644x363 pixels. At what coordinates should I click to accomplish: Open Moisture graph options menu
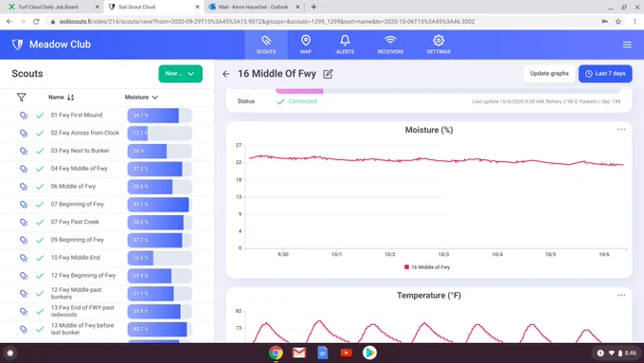click(x=621, y=130)
